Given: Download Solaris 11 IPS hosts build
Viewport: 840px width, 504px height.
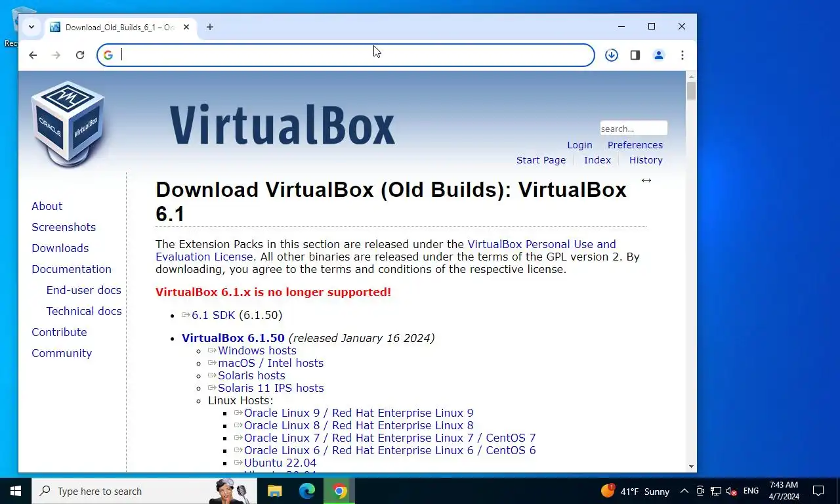Looking at the screenshot, I should 270,388.
